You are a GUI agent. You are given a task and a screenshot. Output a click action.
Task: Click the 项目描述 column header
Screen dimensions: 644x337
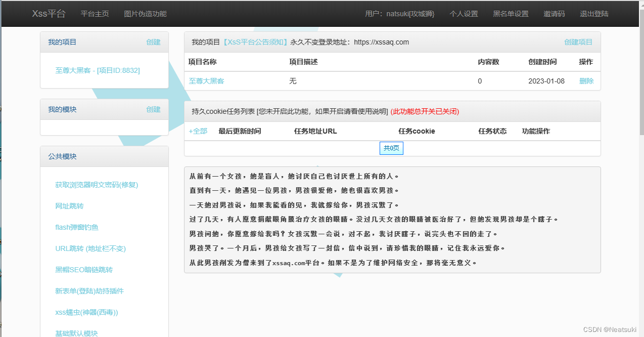coord(303,62)
